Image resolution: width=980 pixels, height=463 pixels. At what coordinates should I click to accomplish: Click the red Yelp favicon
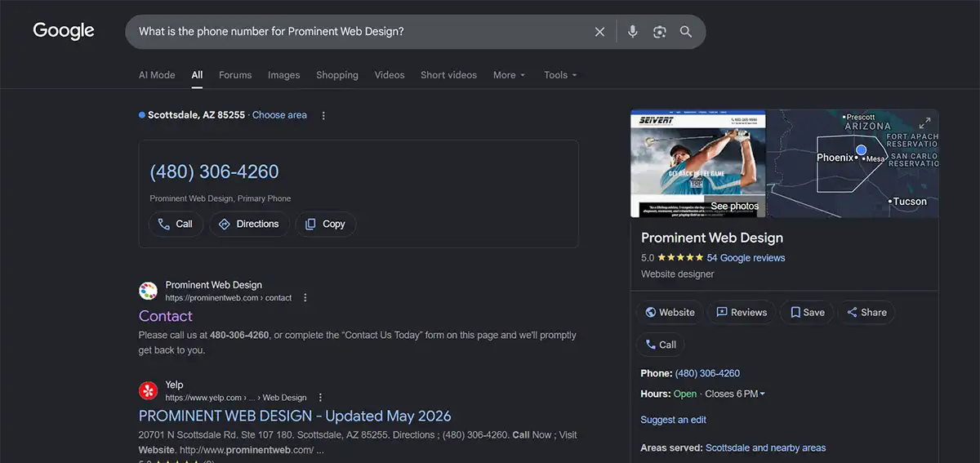148,390
